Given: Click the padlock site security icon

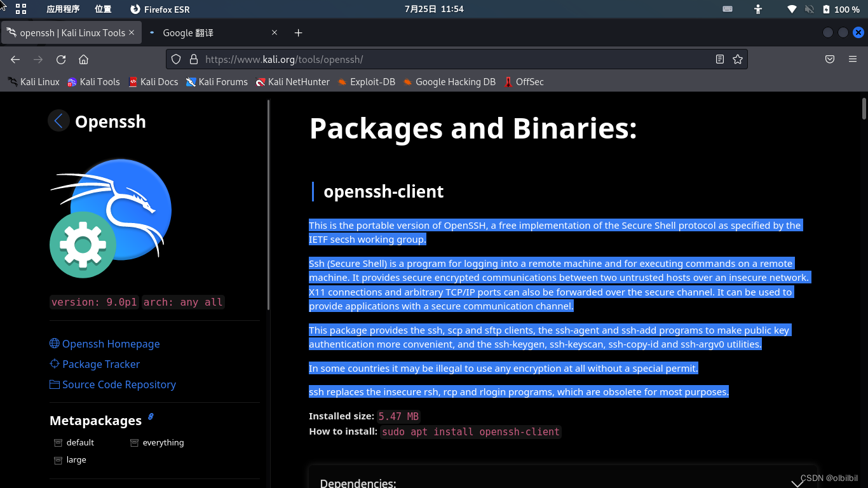Looking at the screenshot, I should tap(194, 59).
